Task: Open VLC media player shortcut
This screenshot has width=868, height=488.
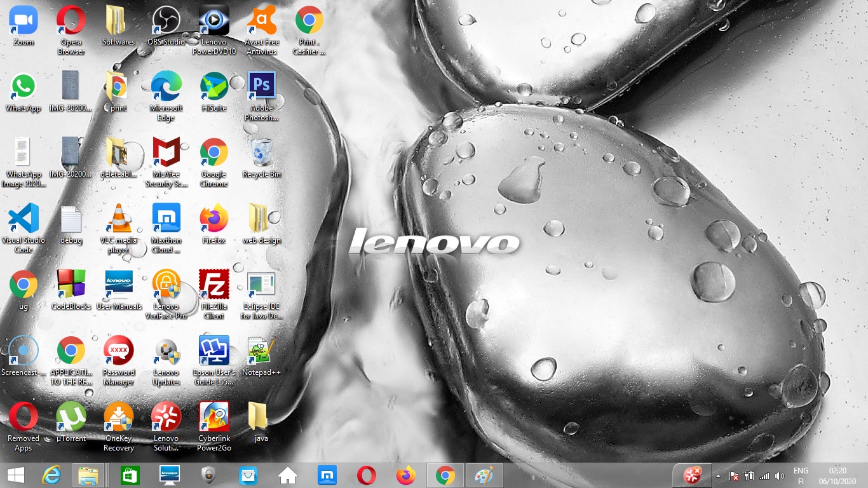Action: point(119,219)
